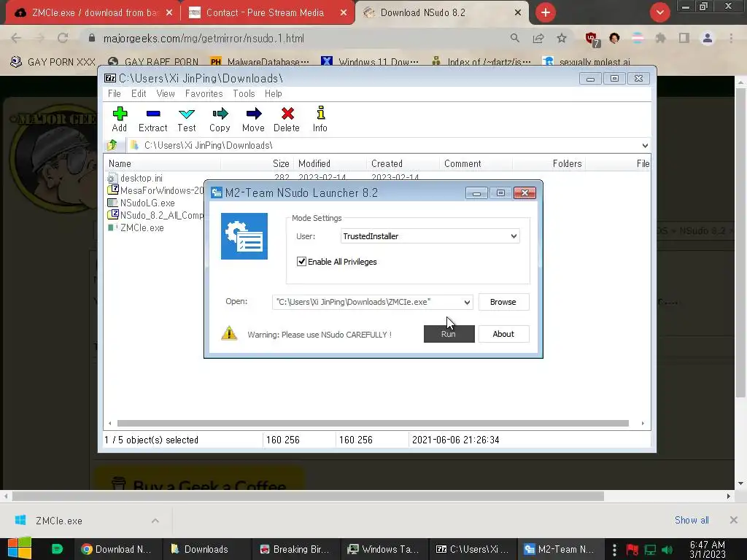The image size is (747, 560).
Task: Go back in Chrome browser
Action: click(x=16, y=38)
